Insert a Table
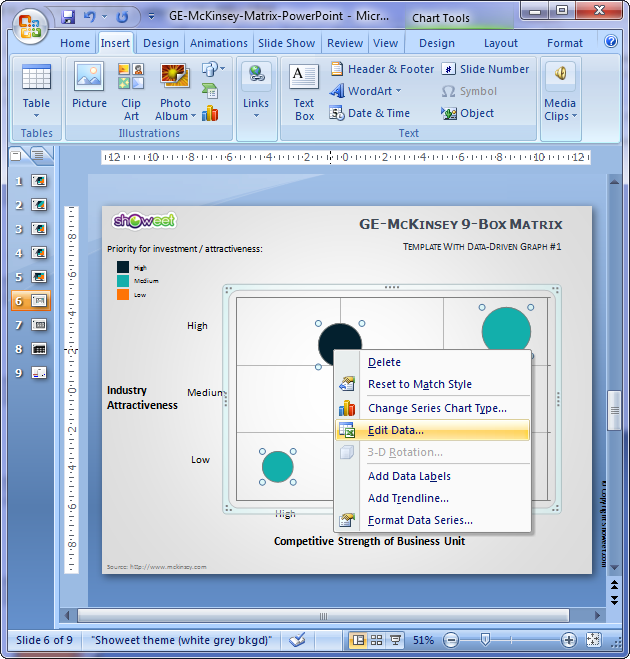The width and height of the screenshot is (630, 659). 36,91
